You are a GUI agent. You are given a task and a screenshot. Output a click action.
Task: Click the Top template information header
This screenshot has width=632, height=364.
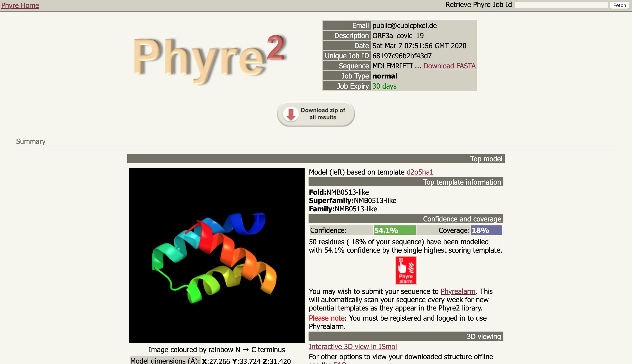coord(406,182)
